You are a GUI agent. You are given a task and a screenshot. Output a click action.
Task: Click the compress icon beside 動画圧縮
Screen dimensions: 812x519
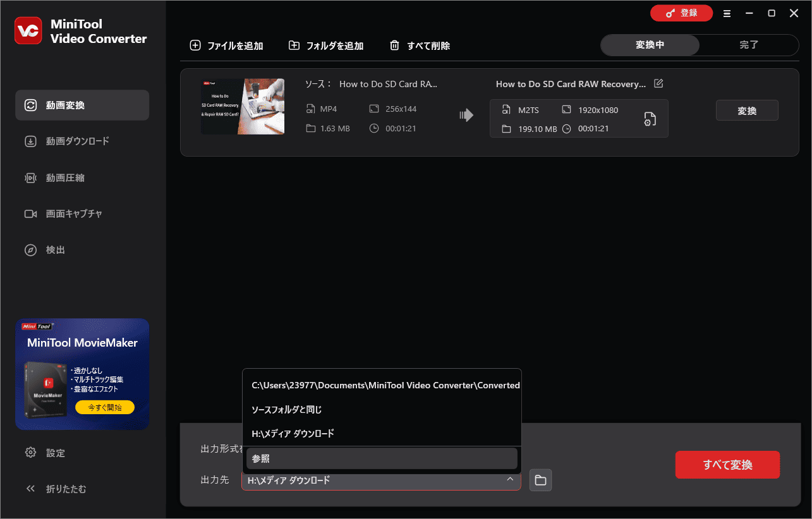pyautogui.click(x=30, y=178)
